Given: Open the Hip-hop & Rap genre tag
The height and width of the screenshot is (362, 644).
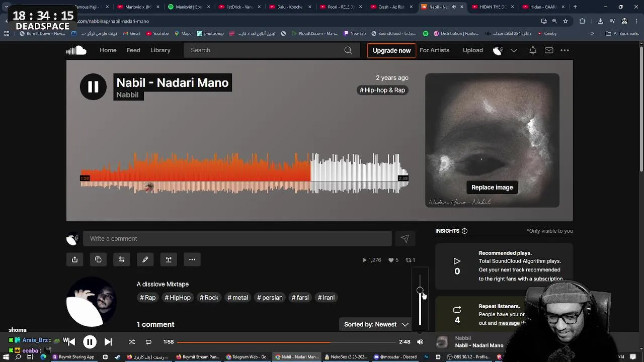Looking at the screenshot, I should click(x=382, y=90).
